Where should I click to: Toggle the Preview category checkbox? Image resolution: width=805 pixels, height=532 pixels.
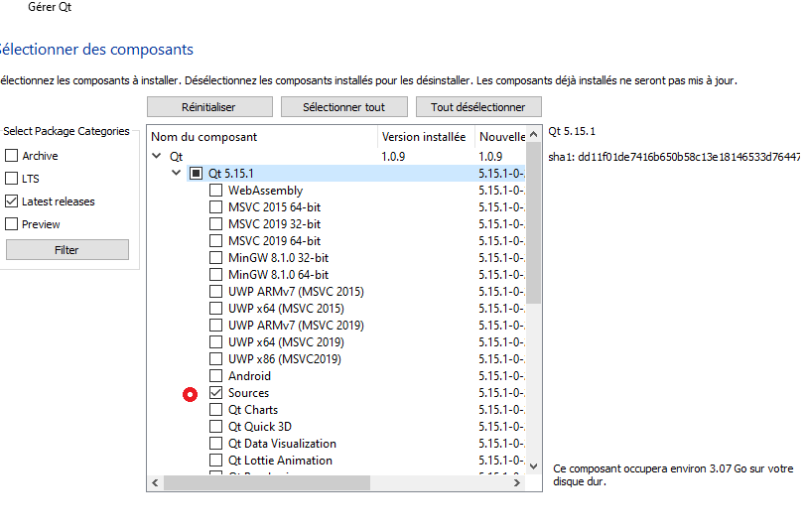point(12,224)
